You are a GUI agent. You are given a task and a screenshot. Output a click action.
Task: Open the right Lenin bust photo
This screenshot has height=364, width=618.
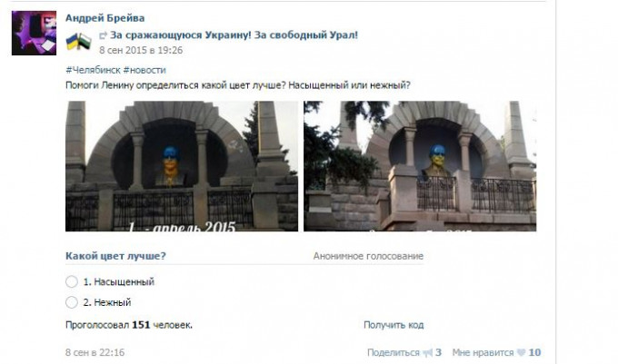(x=420, y=166)
